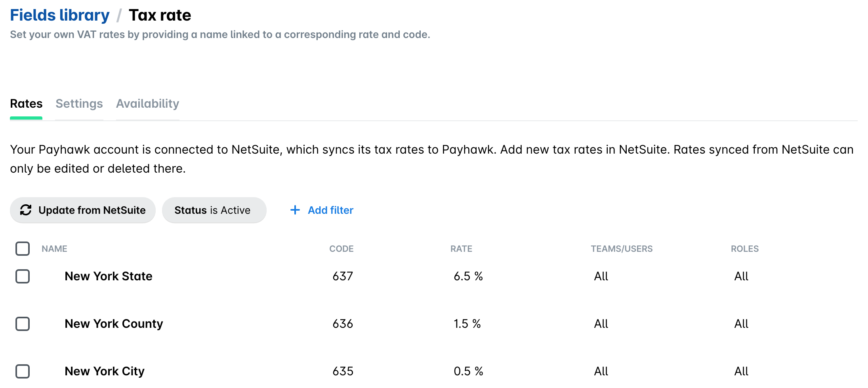The height and width of the screenshot is (388, 868).
Task: Click code 636 in the table
Action: [343, 324]
